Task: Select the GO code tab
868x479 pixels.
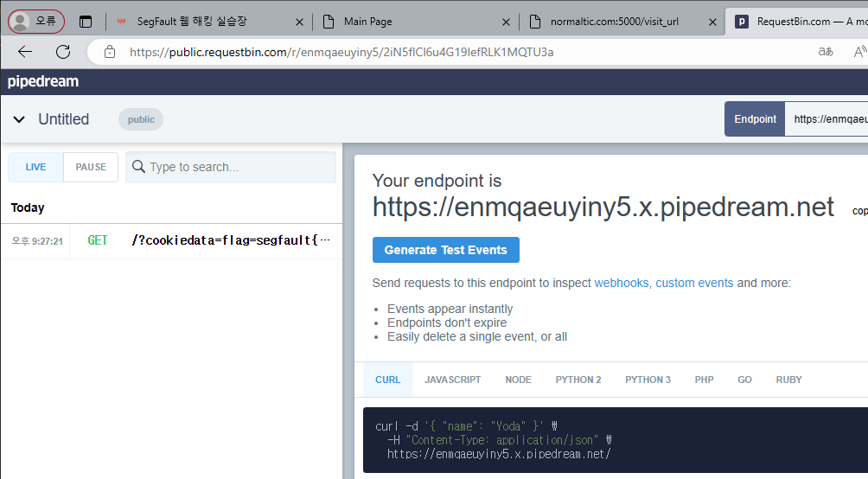Action: click(744, 380)
